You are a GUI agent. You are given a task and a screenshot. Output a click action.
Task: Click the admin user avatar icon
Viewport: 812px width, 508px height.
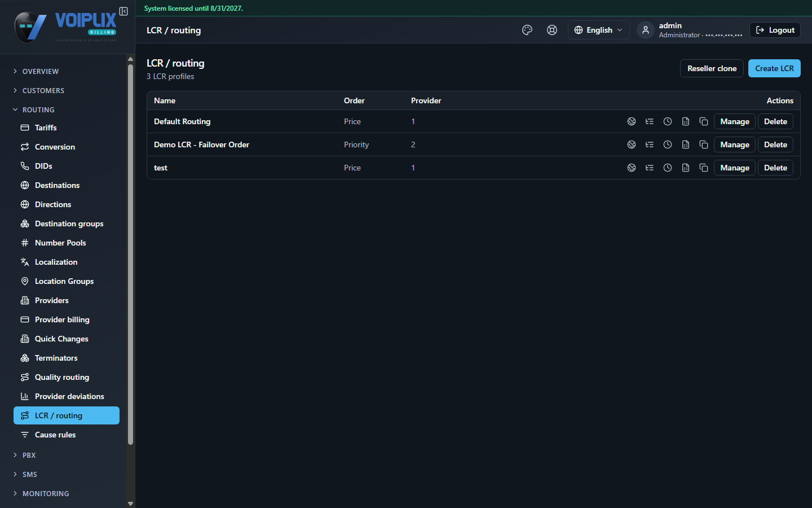coord(646,30)
